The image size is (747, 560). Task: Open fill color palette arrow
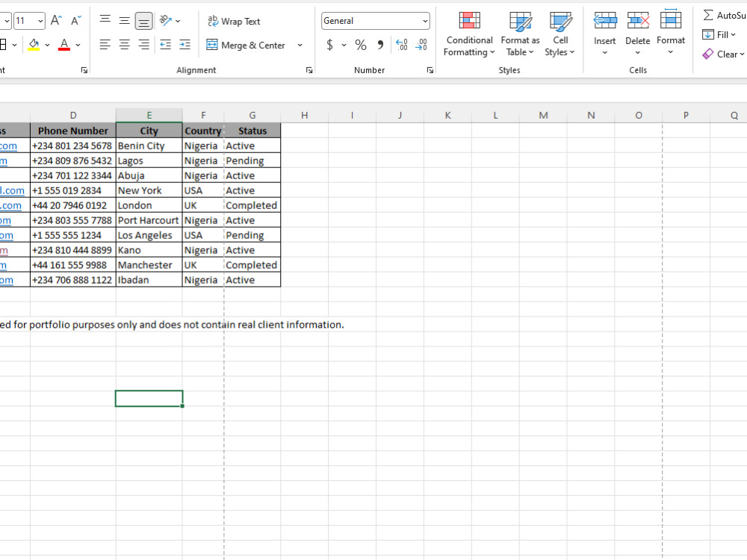(47, 46)
